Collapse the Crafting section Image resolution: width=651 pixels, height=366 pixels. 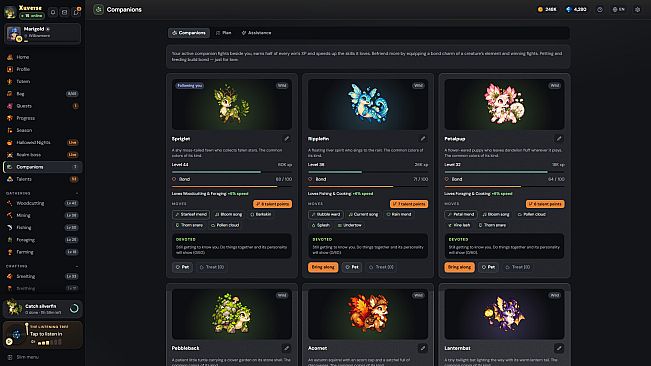77,266
